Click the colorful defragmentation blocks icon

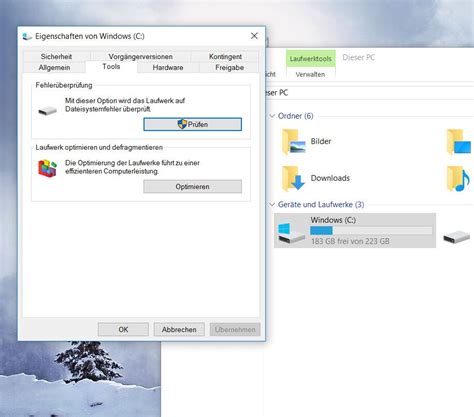click(x=47, y=168)
